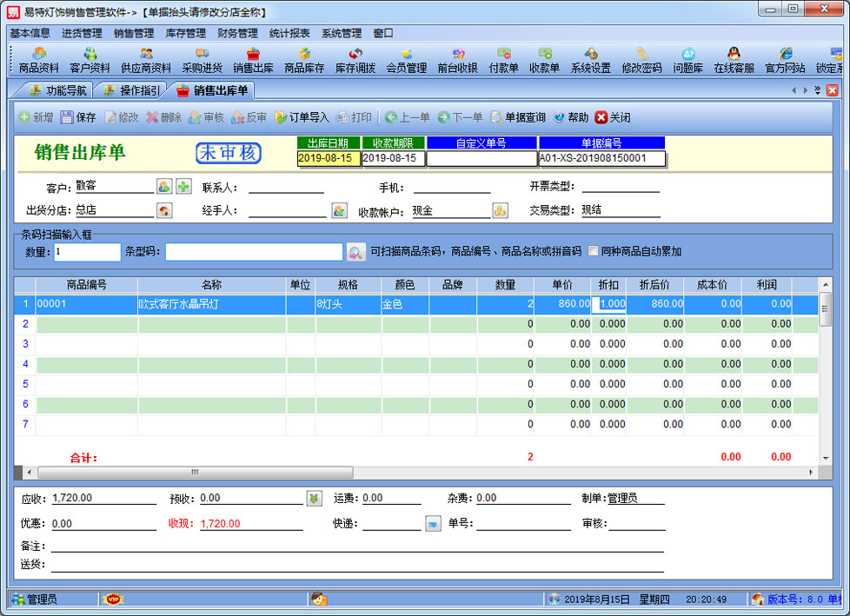
Task: Click the green plus add-customer icon
Action: click(x=183, y=186)
